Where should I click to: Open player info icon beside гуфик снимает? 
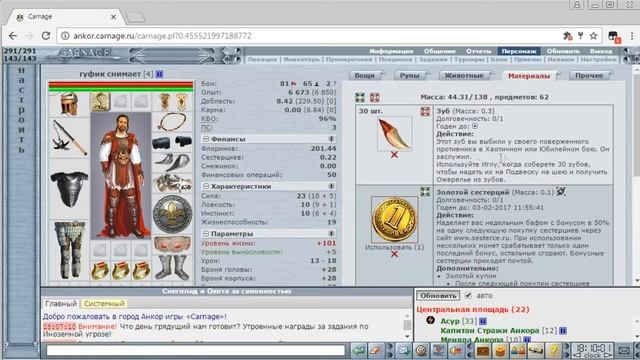pos(159,74)
